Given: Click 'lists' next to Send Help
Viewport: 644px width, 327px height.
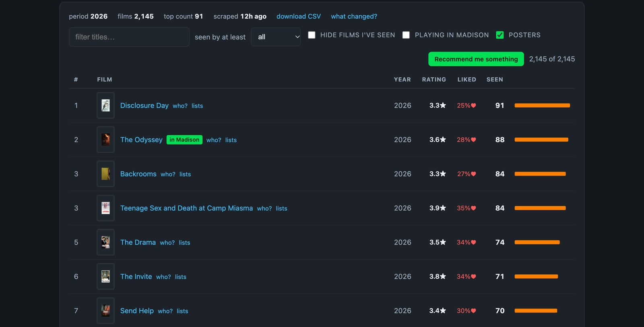Looking at the screenshot, I should (182, 311).
